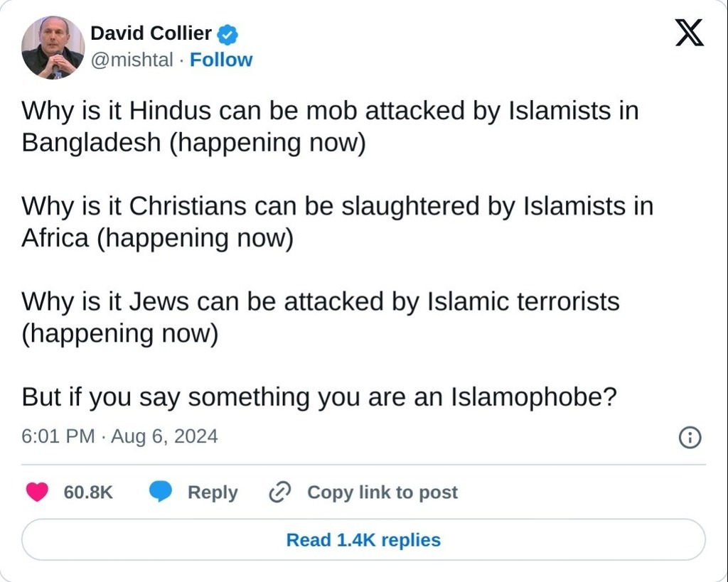Viewport: 728px width, 582px height.
Task: Click the closing line mentioning Islamophobe
Action: pyautogui.click(x=318, y=397)
